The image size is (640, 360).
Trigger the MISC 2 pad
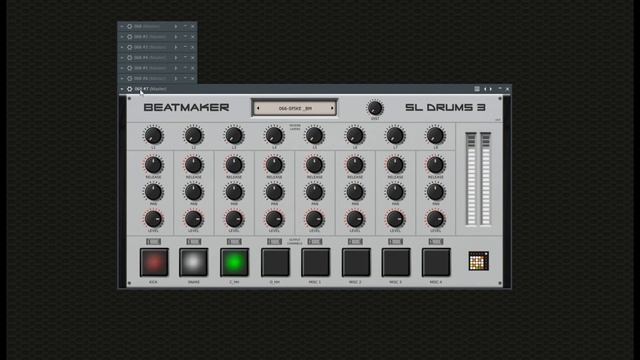[356, 262]
